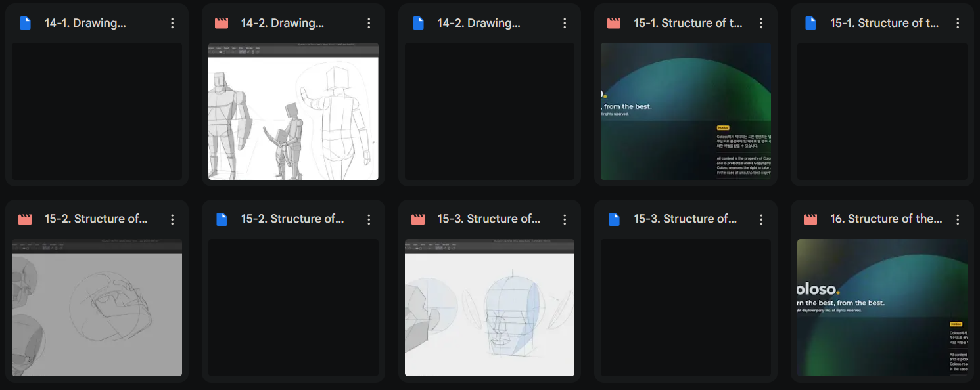Select the dark preview of 15-3 Structure document

click(x=686, y=308)
